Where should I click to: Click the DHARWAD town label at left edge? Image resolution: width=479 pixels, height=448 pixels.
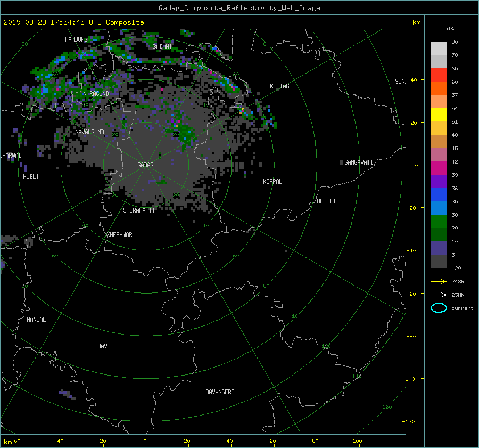pos(11,156)
